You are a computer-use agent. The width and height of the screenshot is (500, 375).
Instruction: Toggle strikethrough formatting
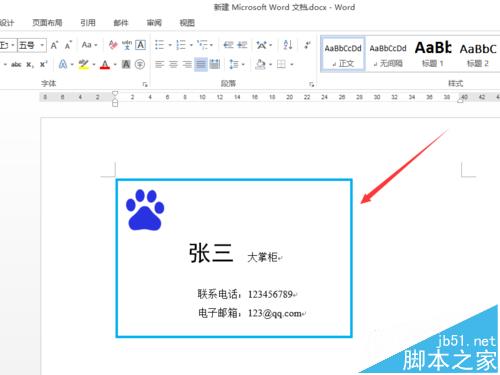pos(16,64)
